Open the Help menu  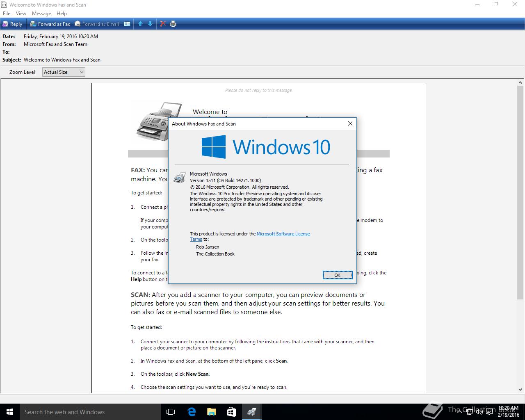click(x=62, y=14)
